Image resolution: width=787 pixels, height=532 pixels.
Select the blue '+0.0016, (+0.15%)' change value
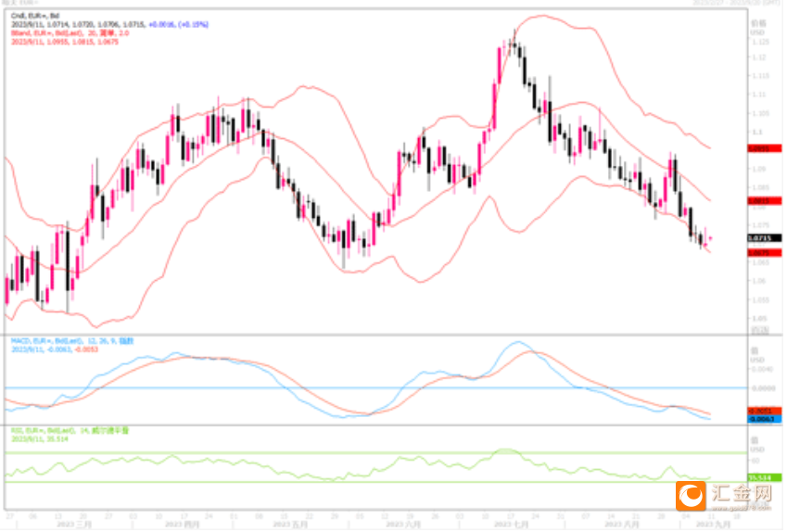pos(179,24)
